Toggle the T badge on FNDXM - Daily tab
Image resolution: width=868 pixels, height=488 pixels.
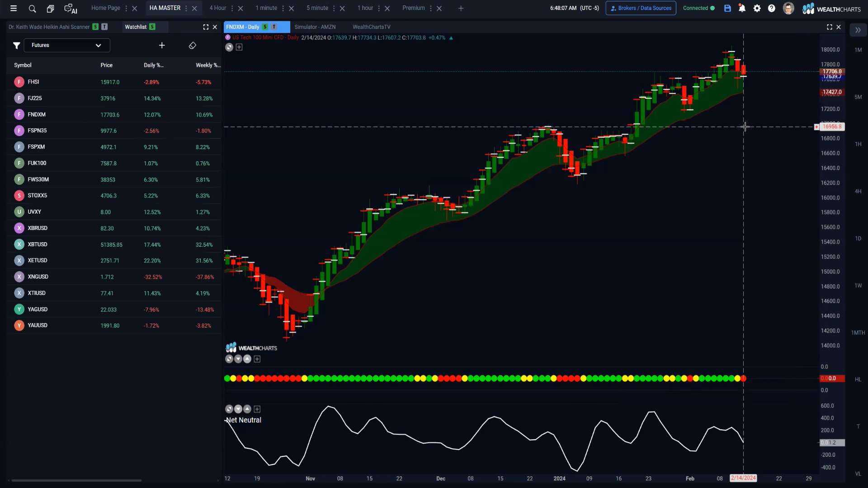274,27
